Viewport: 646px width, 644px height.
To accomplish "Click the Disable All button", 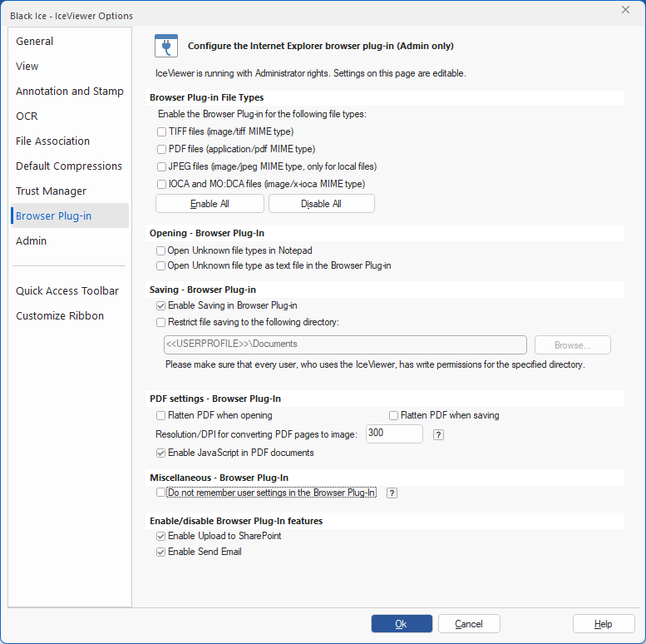I will click(322, 204).
